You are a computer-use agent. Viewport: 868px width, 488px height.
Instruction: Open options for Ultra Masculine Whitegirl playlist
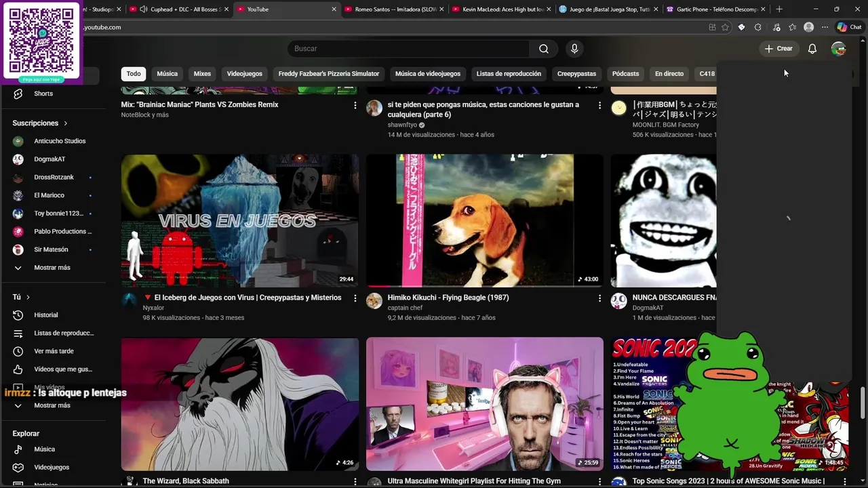(x=599, y=481)
